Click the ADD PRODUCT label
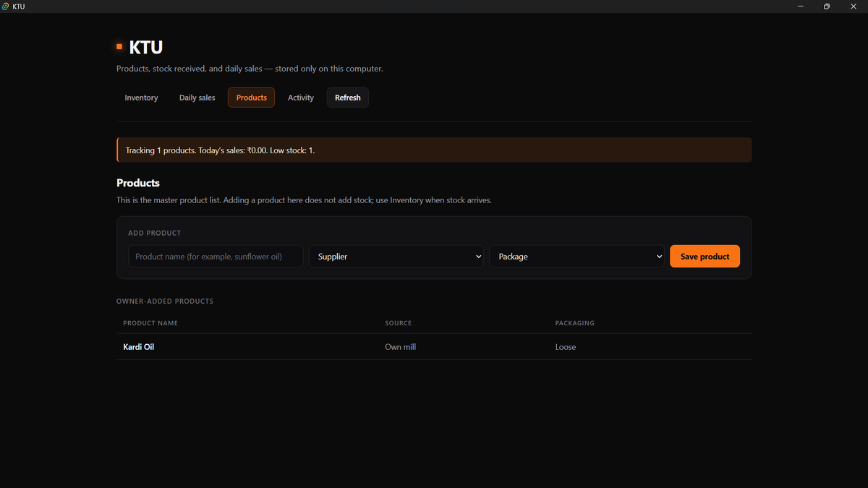The height and width of the screenshot is (488, 868). coord(155,233)
